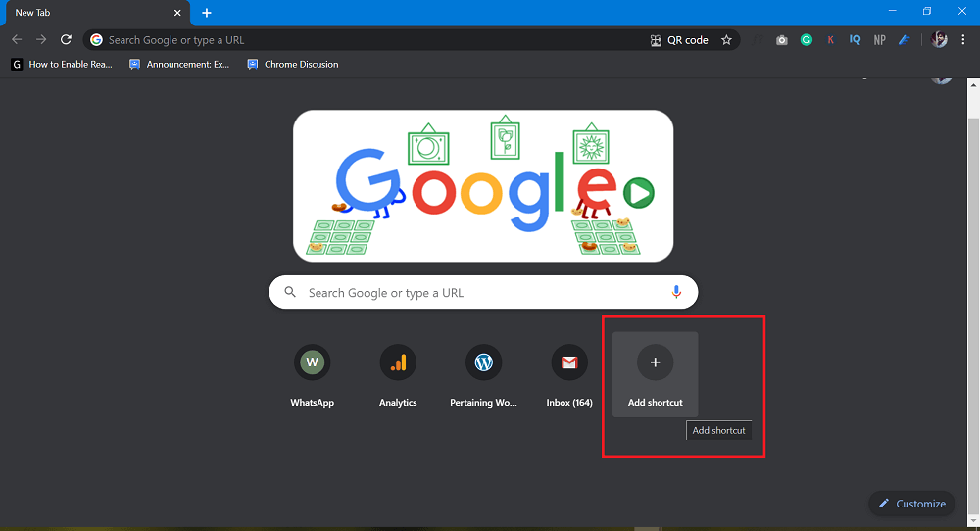Click the Add shortcut tile
This screenshot has width=980, height=531.
pyautogui.click(x=655, y=375)
